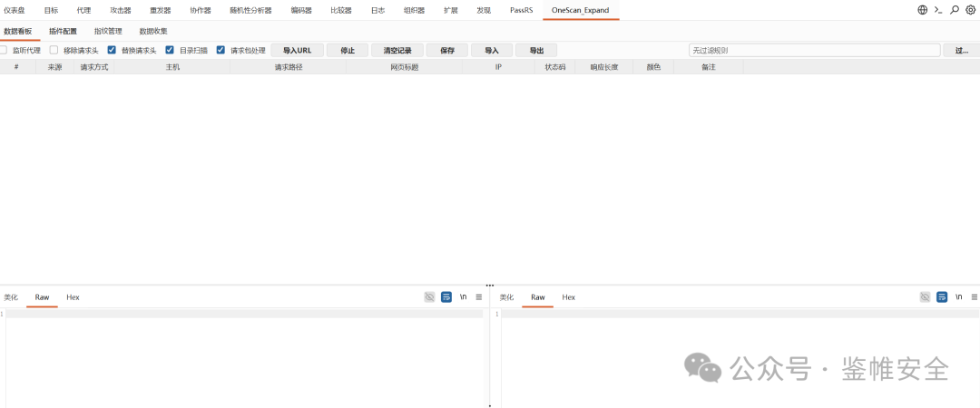The image size is (980, 408).
Task: Sort by the 响应长度 column header
Action: pos(603,67)
